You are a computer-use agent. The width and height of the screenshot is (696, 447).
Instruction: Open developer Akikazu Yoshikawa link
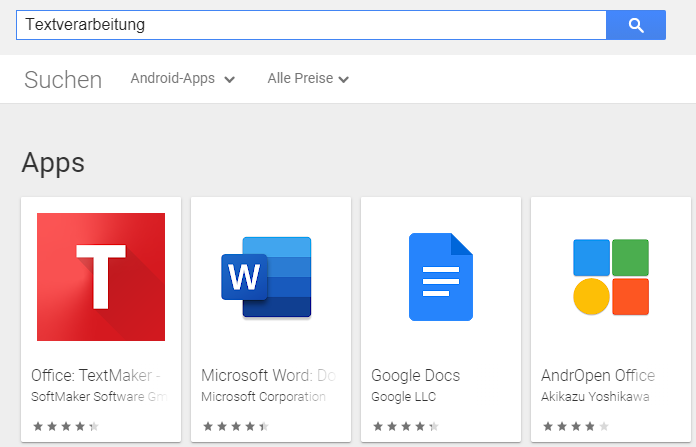coord(595,396)
